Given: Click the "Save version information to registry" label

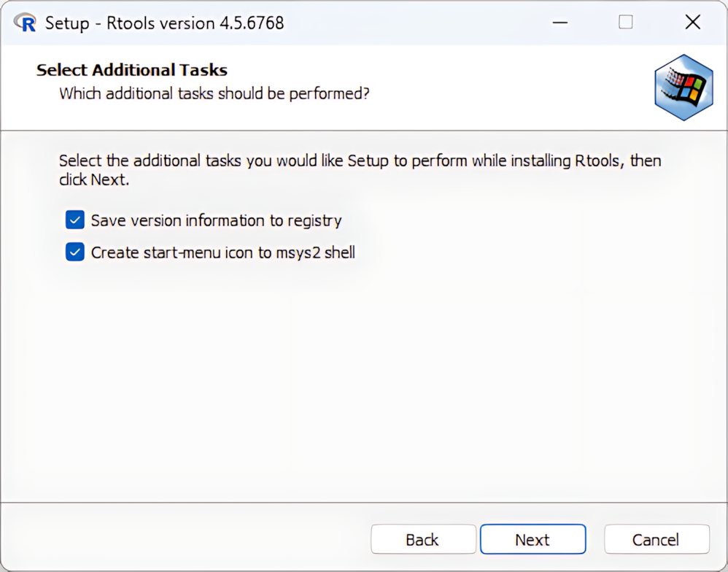Looking at the screenshot, I should [216, 220].
